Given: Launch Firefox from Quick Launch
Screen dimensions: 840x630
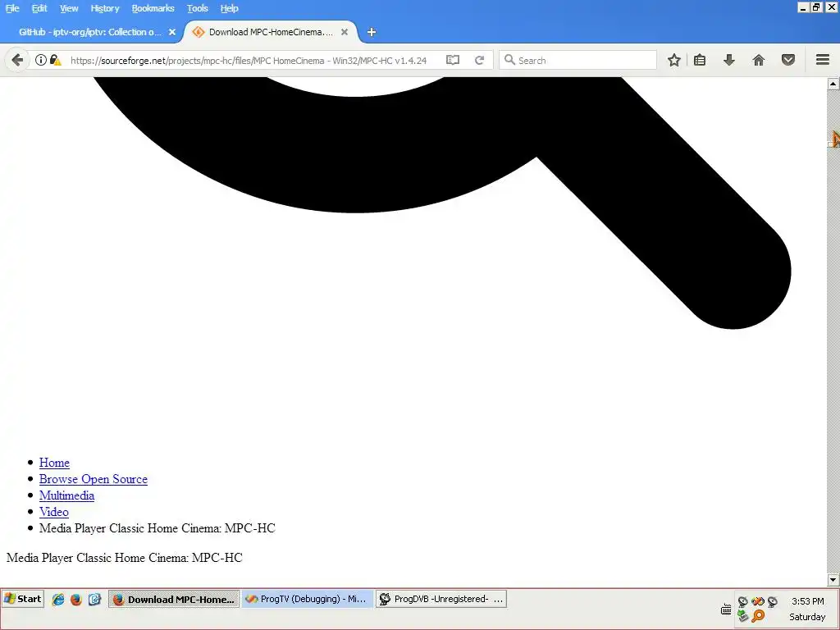Looking at the screenshot, I should point(76,600).
